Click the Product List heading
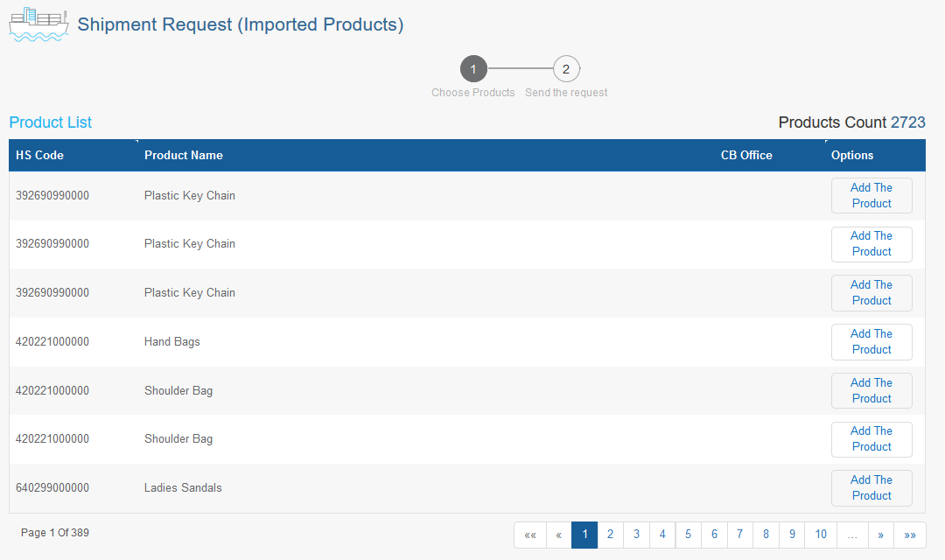 (51, 122)
